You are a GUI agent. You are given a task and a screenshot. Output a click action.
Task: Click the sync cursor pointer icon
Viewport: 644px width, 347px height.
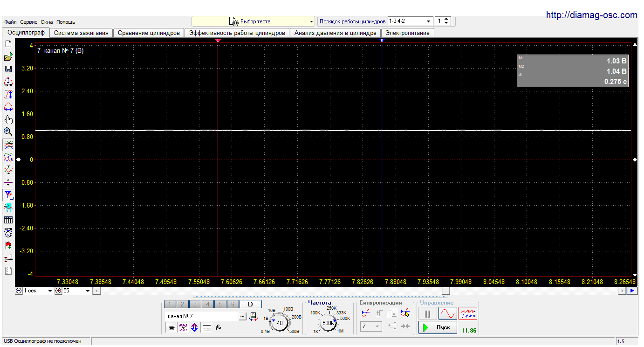[x=405, y=313]
